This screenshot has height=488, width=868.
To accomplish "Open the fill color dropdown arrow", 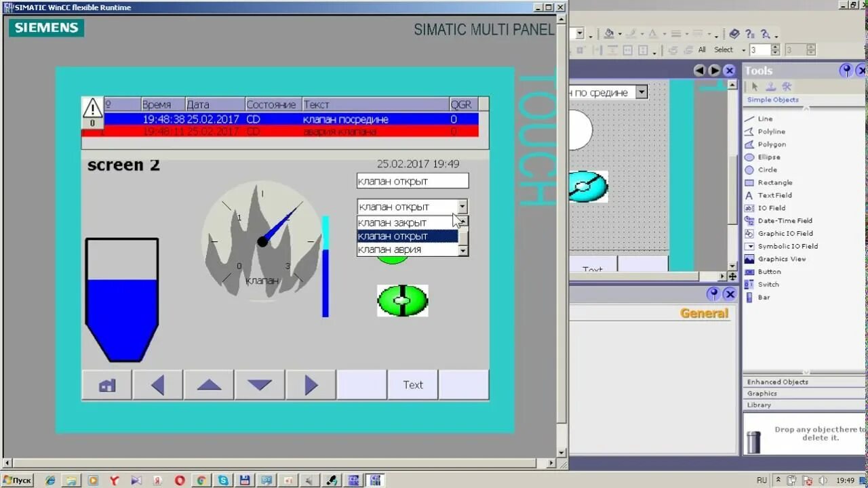I will coord(619,34).
